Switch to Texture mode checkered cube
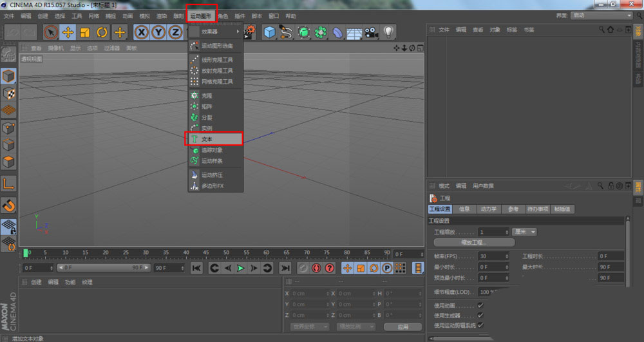This screenshot has height=342, width=644. point(8,93)
